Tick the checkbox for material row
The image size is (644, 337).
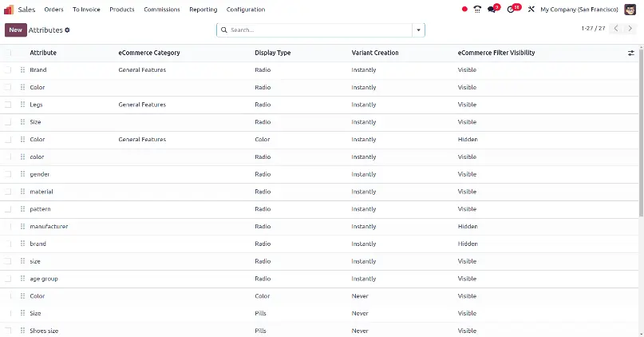(8, 192)
